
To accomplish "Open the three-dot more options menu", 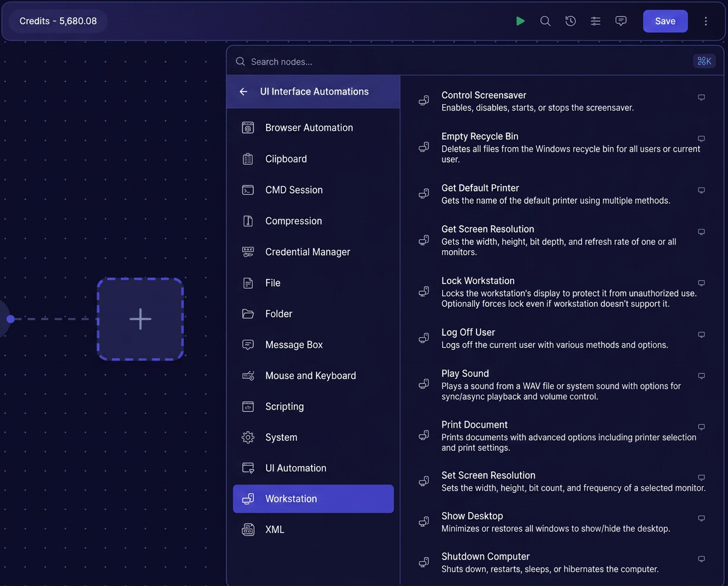I will (x=705, y=21).
